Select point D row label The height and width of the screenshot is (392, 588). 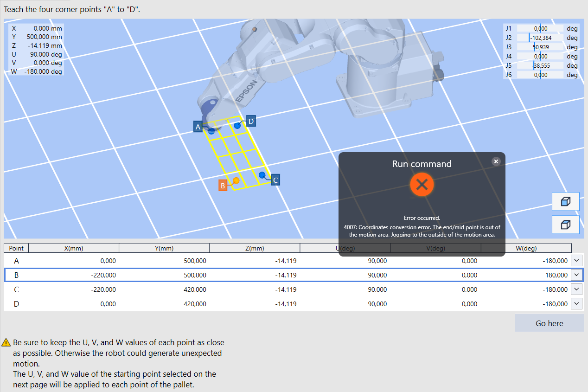pos(16,304)
